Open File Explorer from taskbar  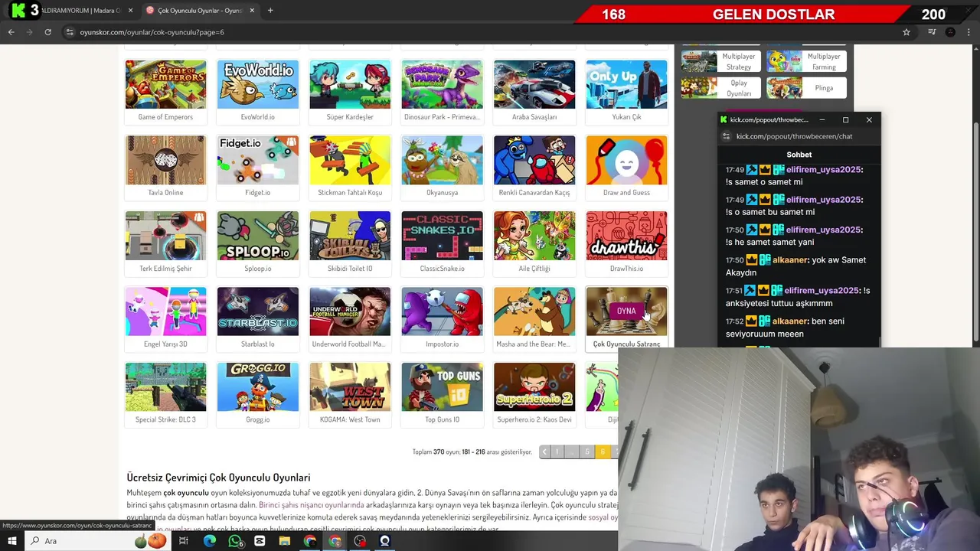click(284, 541)
